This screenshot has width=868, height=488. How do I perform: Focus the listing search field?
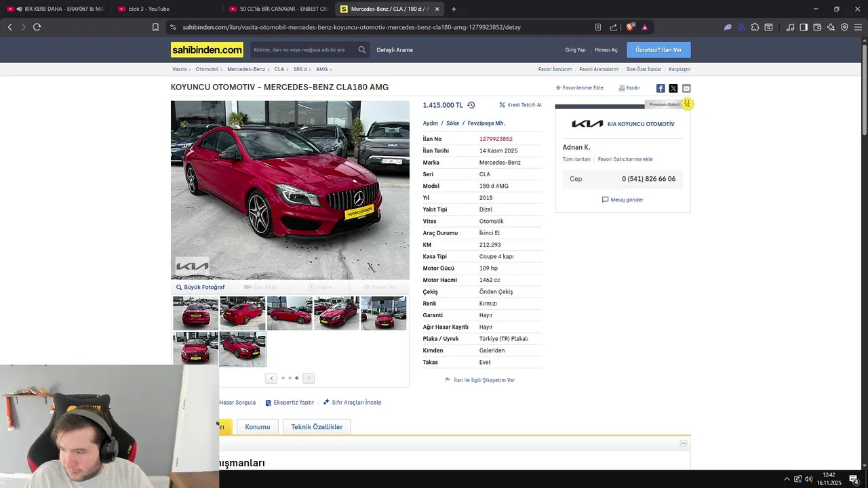(x=302, y=49)
